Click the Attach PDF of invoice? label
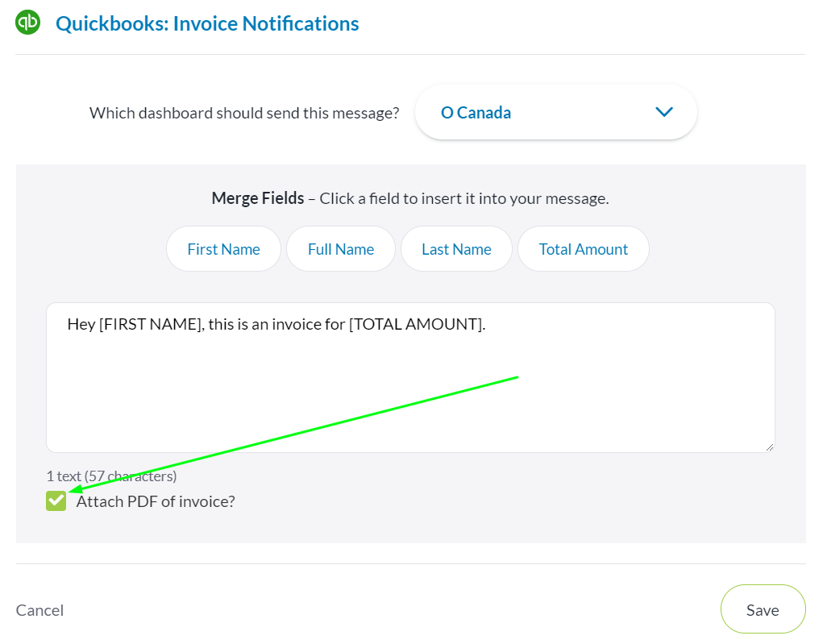The width and height of the screenshot is (827, 644). [x=156, y=501]
